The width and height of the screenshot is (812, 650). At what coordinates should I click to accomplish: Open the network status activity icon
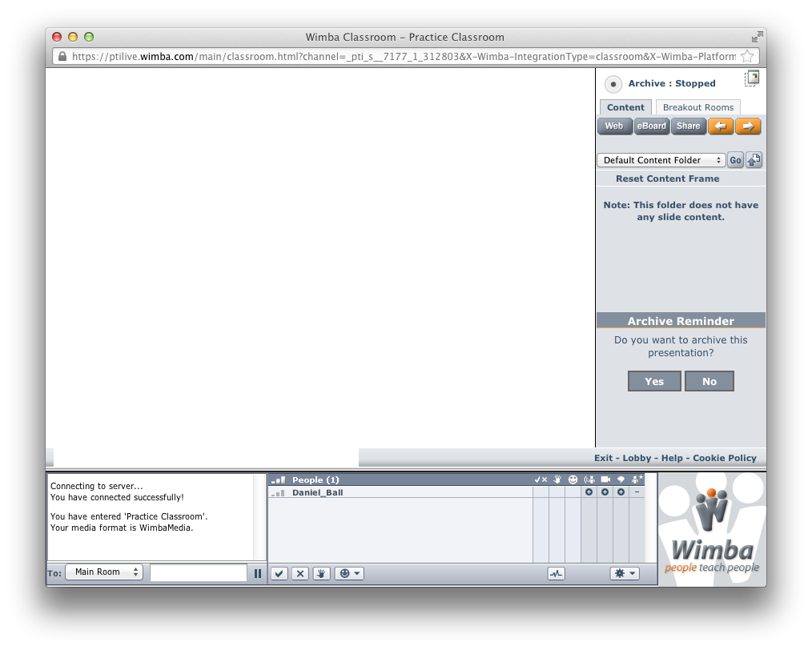pyautogui.click(x=557, y=573)
